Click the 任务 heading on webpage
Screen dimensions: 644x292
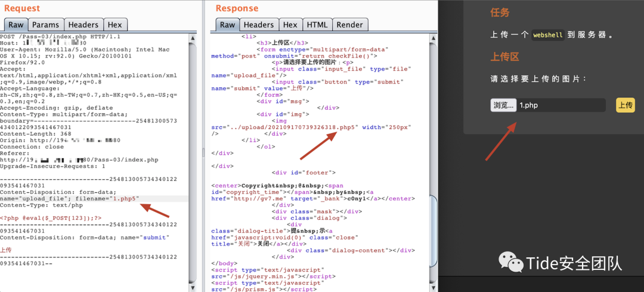tap(500, 13)
